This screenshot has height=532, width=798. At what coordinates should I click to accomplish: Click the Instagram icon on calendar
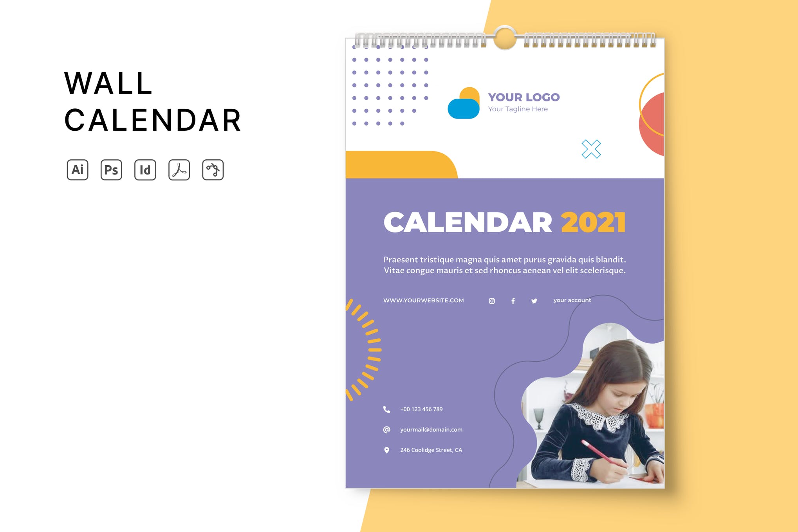pos(492,300)
